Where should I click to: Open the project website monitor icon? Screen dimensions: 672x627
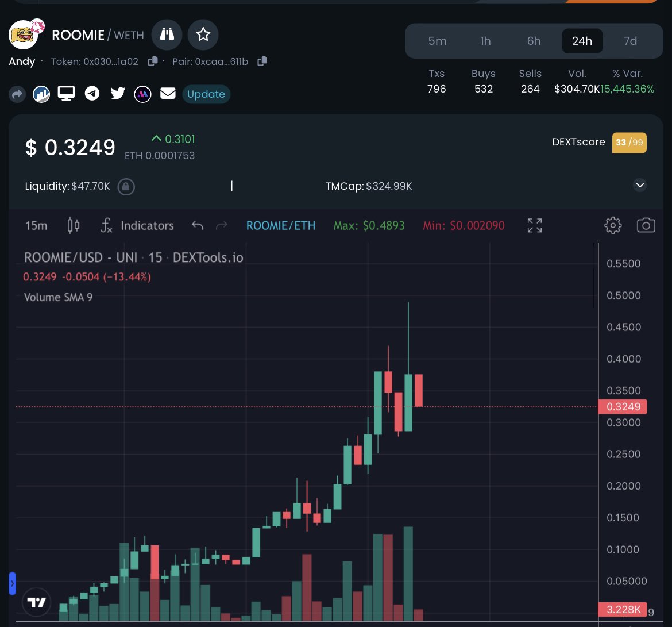coord(67,93)
